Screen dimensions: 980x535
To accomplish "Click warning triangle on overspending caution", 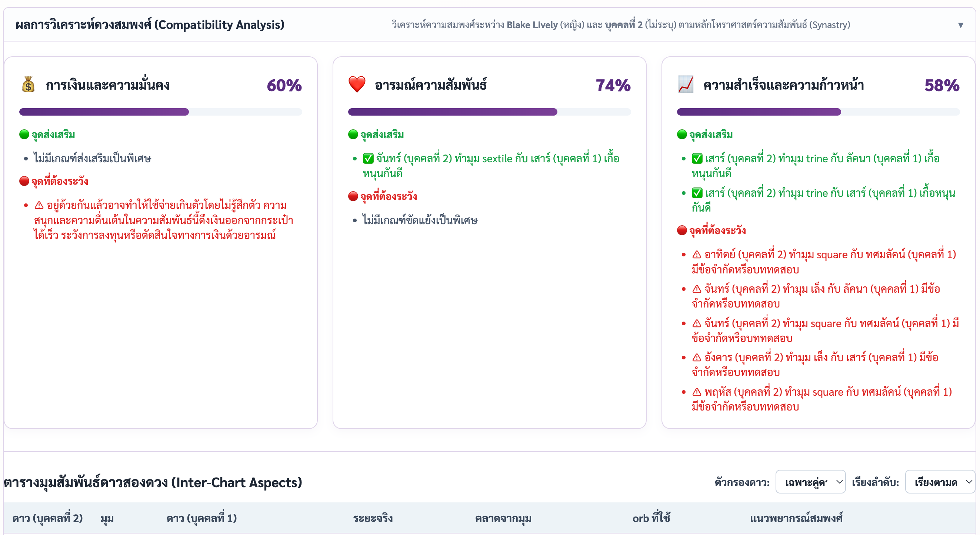I will pos(39,206).
